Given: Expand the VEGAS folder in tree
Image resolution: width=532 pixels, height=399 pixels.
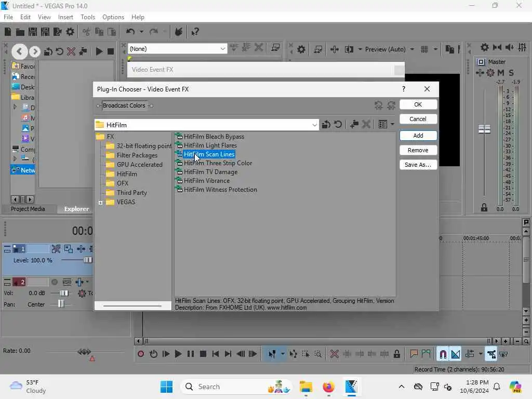Looking at the screenshot, I should click(100, 203).
